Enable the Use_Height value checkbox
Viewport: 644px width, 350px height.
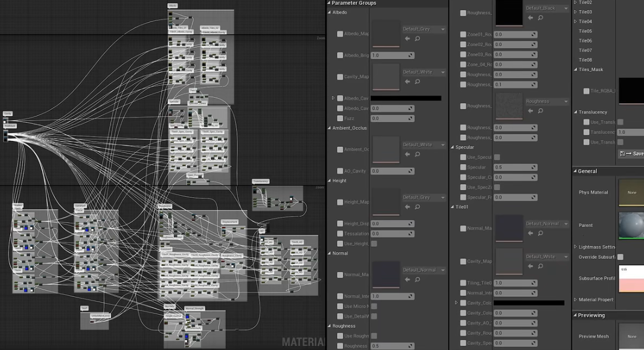pos(374,244)
